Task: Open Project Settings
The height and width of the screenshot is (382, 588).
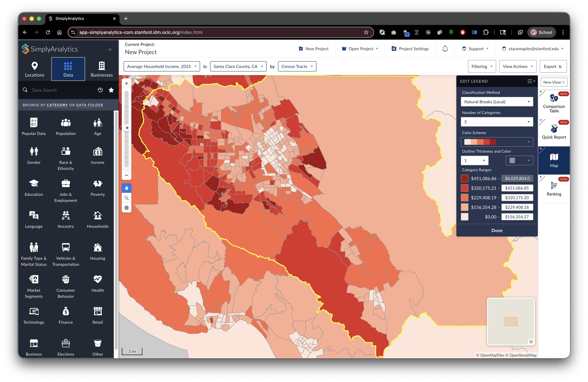Action: (x=410, y=49)
